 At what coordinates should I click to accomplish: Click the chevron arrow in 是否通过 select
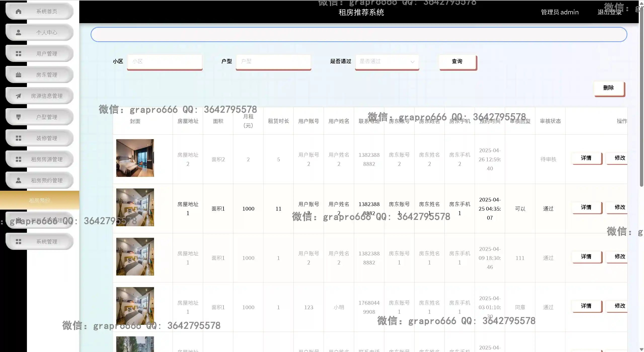point(412,62)
